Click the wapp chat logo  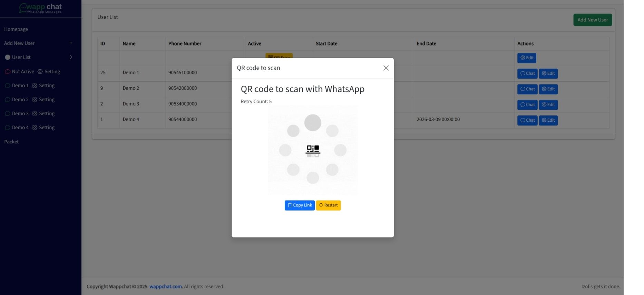(x=40, y=8)
